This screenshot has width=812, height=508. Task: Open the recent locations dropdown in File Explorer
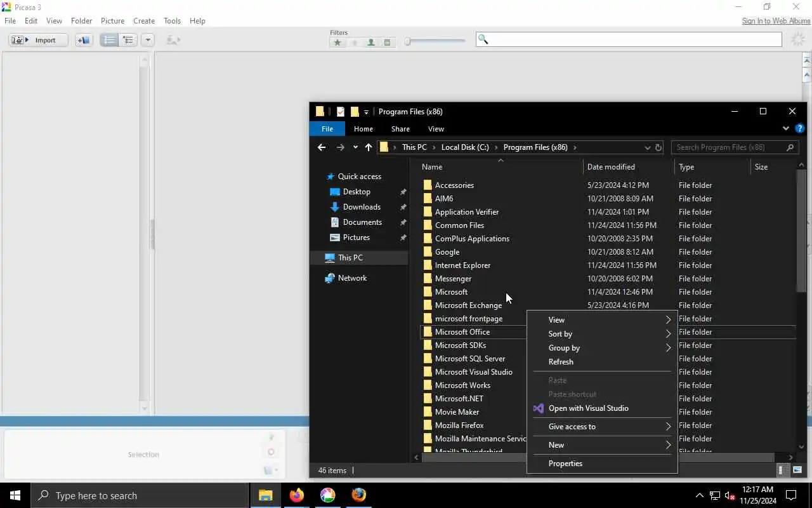(x=355, y=147)
